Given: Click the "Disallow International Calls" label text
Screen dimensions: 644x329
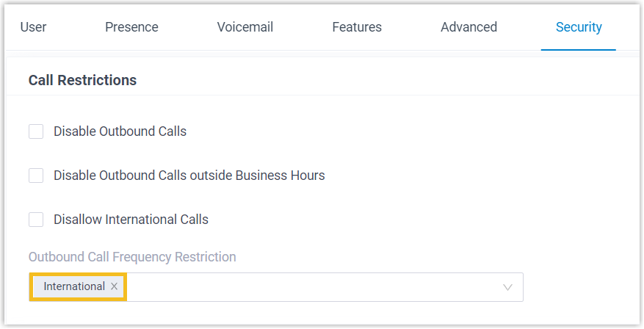Looking at the screenshot, I should [131, 220].
